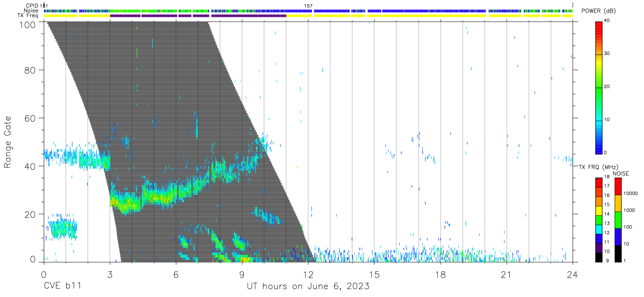
Task: Select the 12 label on TX FRQ scale
Action: pos(607,233)
